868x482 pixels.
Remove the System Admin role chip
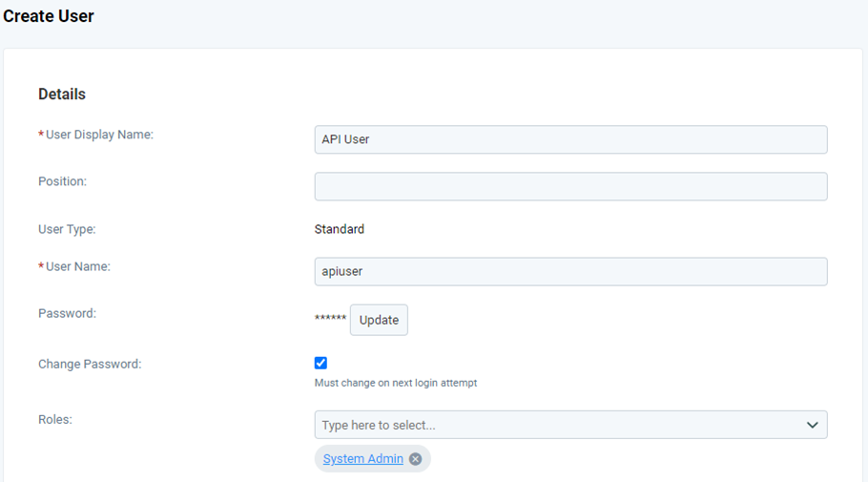(x=415, y=459)
